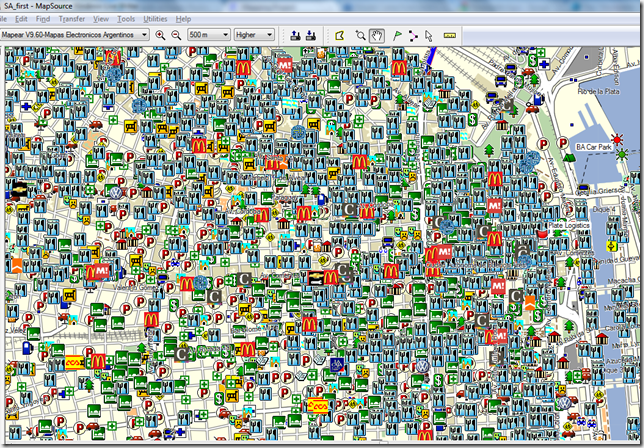Select the Distance/Bearing ruler tool
Screen dimensions: 644x448
pos(450,36)
